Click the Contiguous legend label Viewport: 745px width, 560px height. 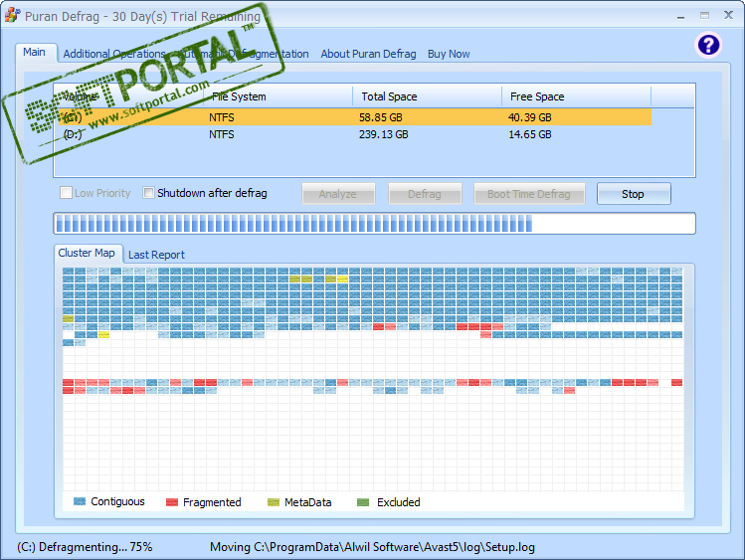tap(117, 501)
